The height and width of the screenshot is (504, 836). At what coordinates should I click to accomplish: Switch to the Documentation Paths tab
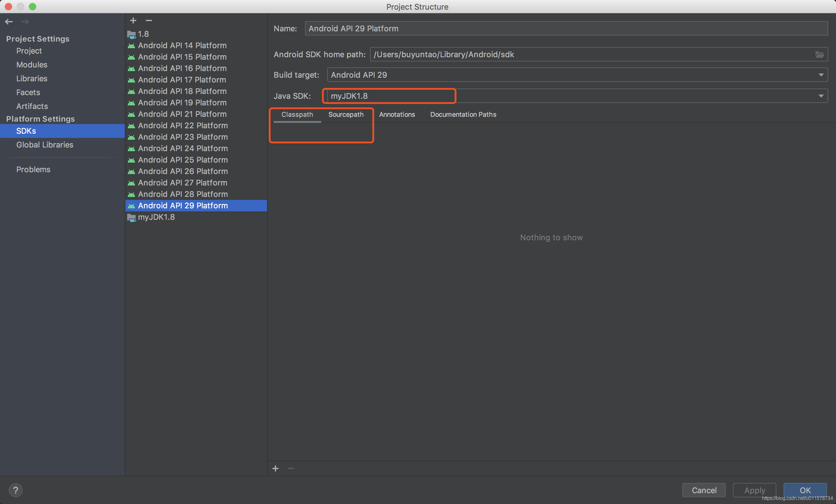463,115
